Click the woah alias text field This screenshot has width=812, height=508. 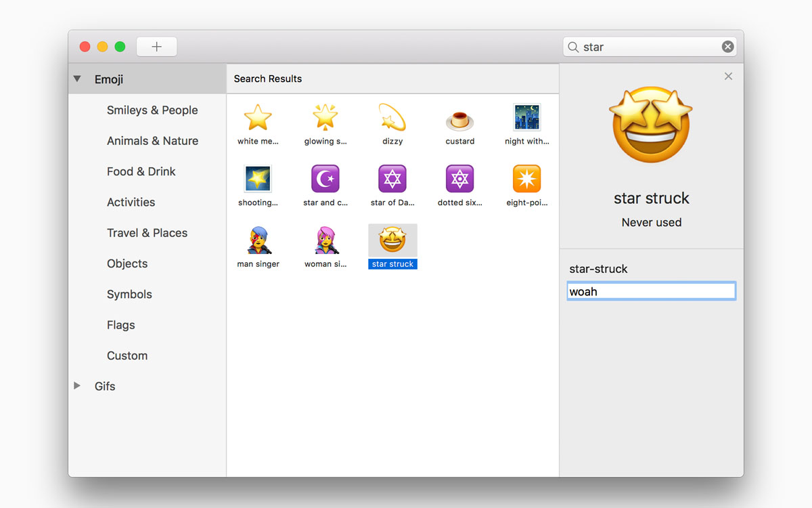pos(651,291)
